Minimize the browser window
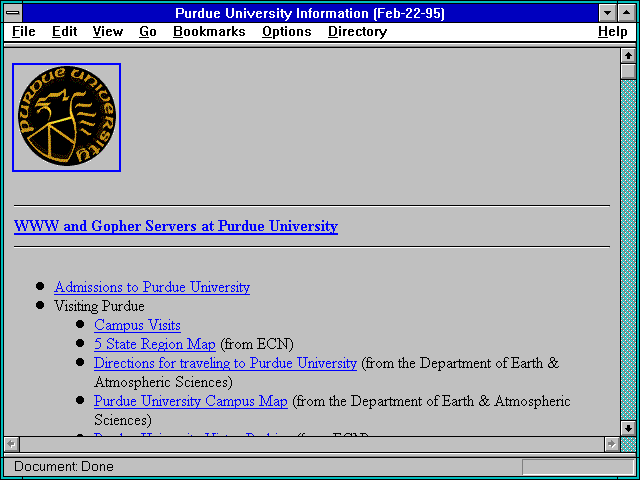The height and width of the screenshot is (480, 640). pos(607,13)
